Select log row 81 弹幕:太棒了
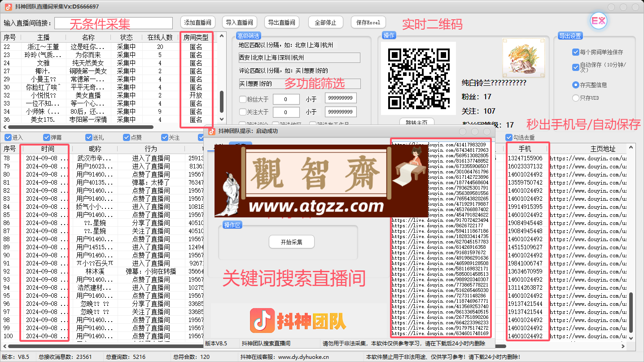644x362 pixels. 102,182
